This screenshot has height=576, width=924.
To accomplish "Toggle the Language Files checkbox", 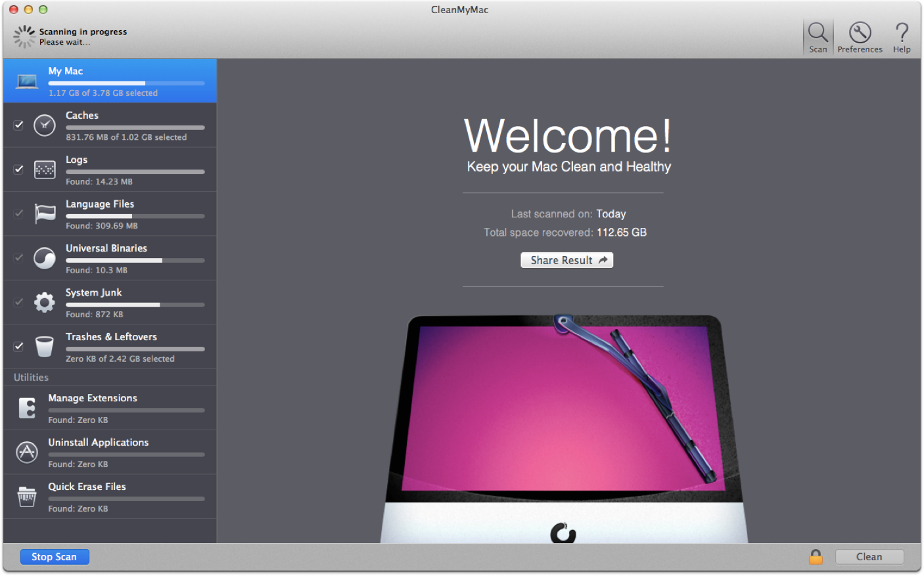I will click(x=18, y=213).
